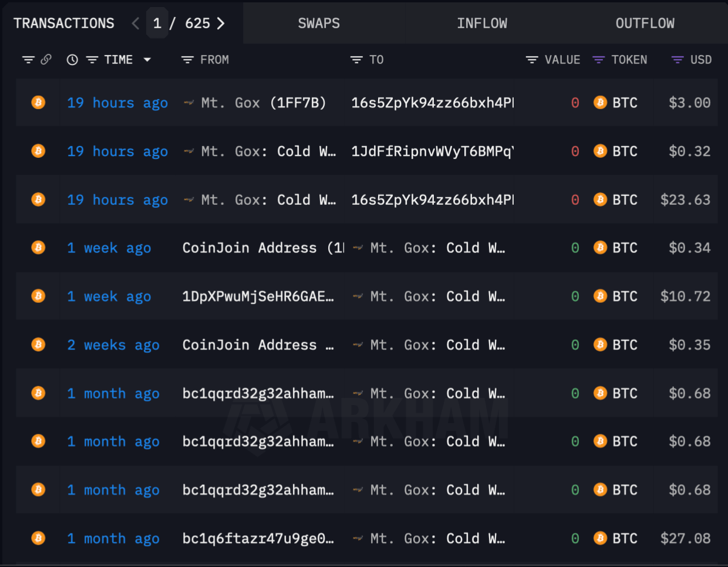Image resolution: width=728 pixels, height=567 pixels.
Task: Click the Bitcoin chain icon on $27.08 row
Action: coord(38,538)
